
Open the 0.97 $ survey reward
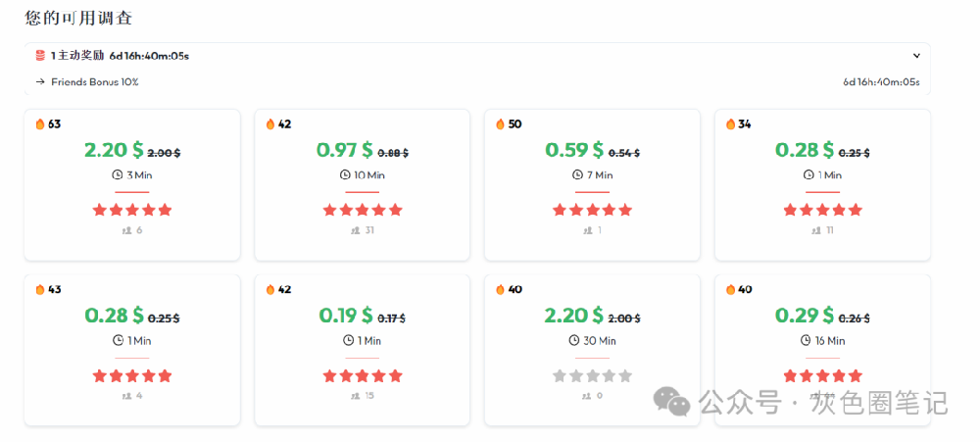point(344,150)
